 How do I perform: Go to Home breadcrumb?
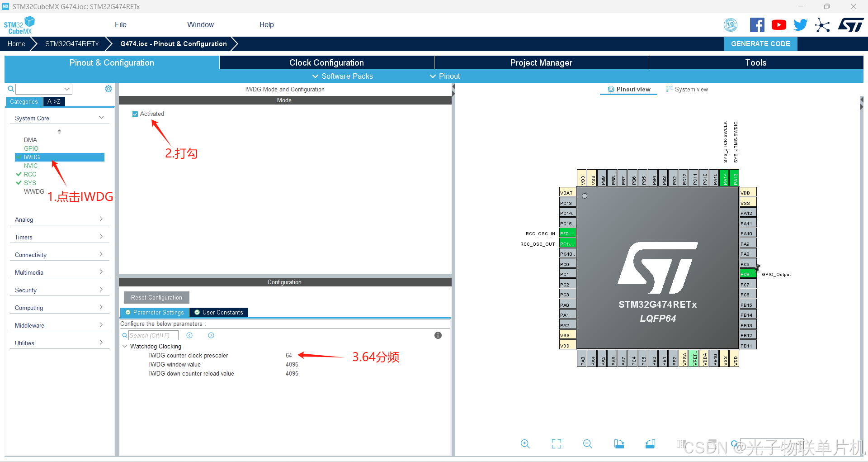(16, 44)
